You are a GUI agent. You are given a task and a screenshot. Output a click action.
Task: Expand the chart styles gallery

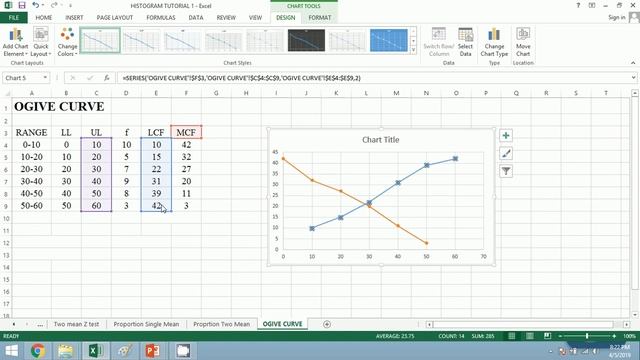click(x=413, y=50)
